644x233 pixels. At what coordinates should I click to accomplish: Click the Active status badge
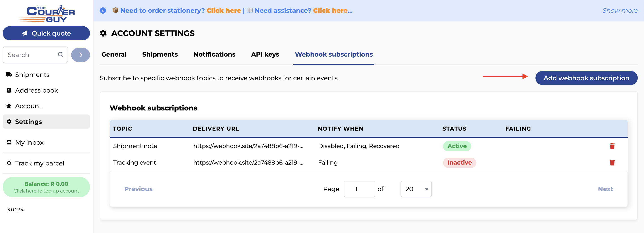tap(457, 146)
